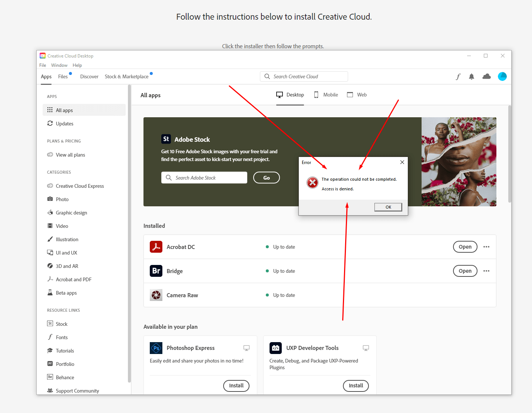Image resolution: width=532 pixels, height=413 pixels.
Task: Click the red error icon in dialog
Action: click(313, 183)
